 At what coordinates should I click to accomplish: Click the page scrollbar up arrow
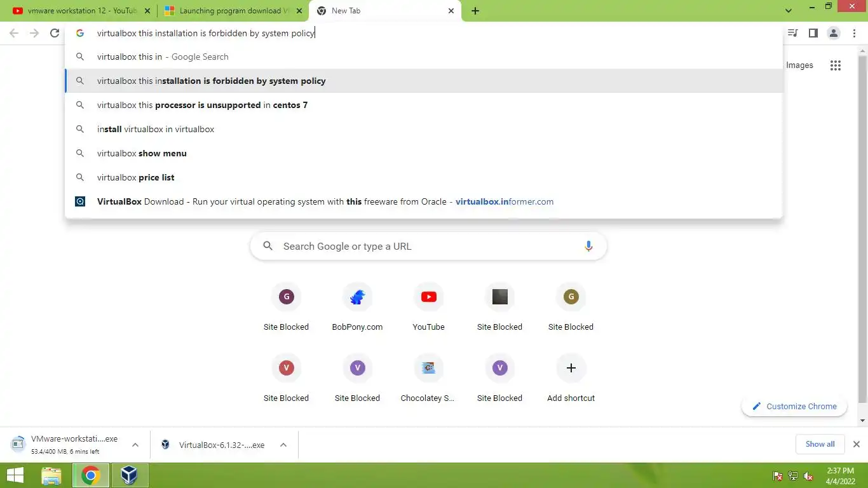tap(862, 50)
